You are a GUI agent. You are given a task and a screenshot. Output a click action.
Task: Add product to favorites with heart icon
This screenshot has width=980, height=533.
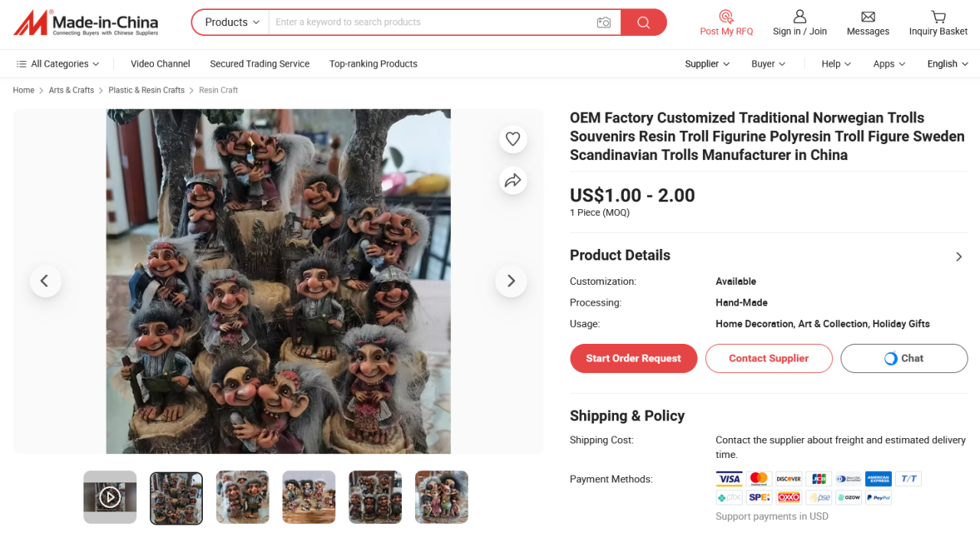512,139
